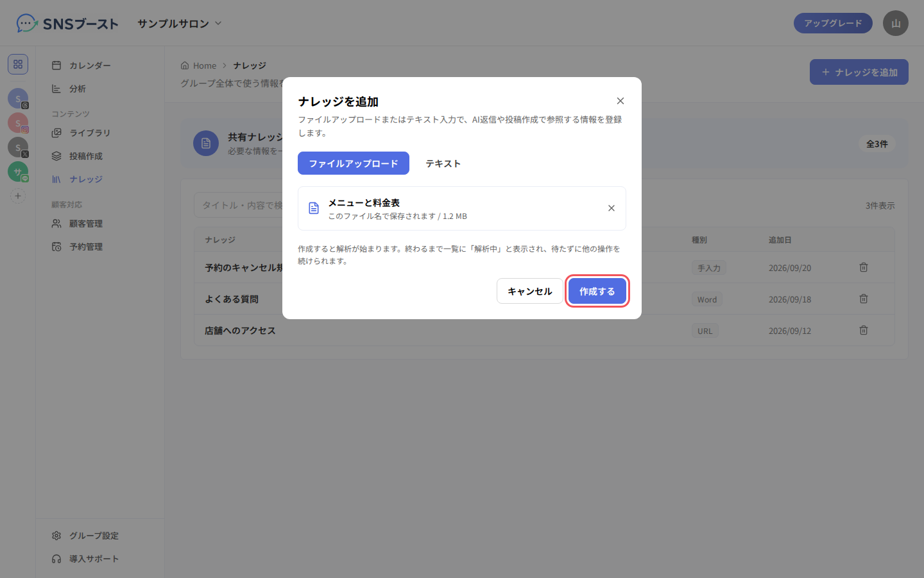Expand the サンプルサロン workspace dropdown
The width and height of the screenshot is (924, 578).
[x=179, y=23]
